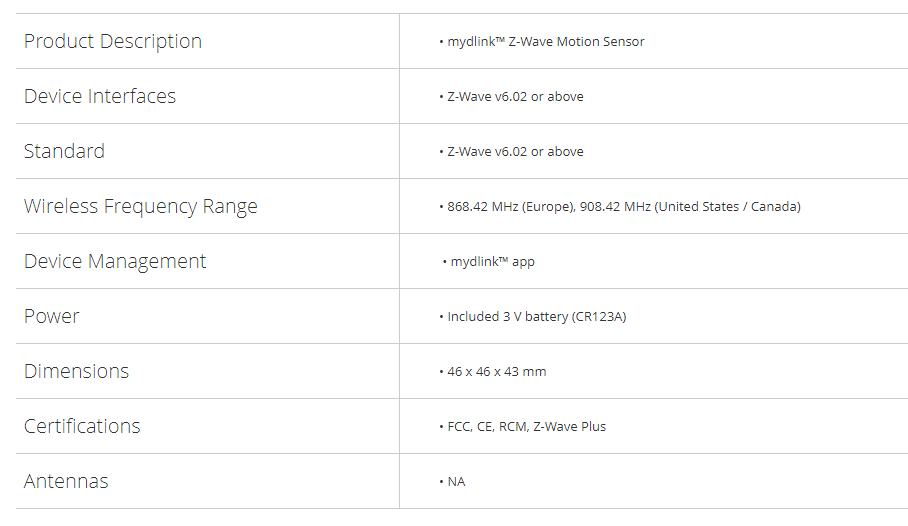The image size is (908, 526).
Task: Select the 46 x 46 x 43 mm value
Action: coord(497,372)
